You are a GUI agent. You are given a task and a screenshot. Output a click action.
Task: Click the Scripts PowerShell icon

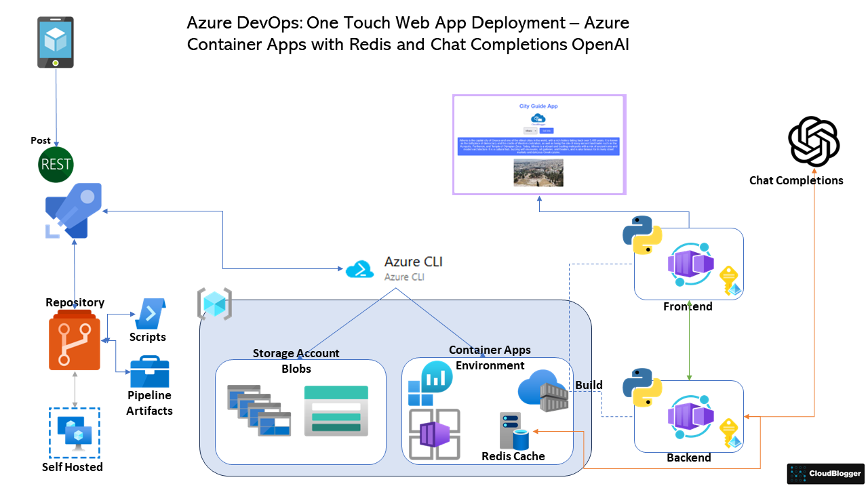(x=151, y=313)
